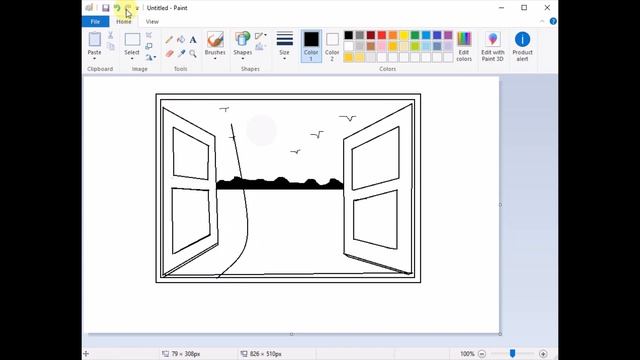Activate Color 1 selector

(311, 46)
